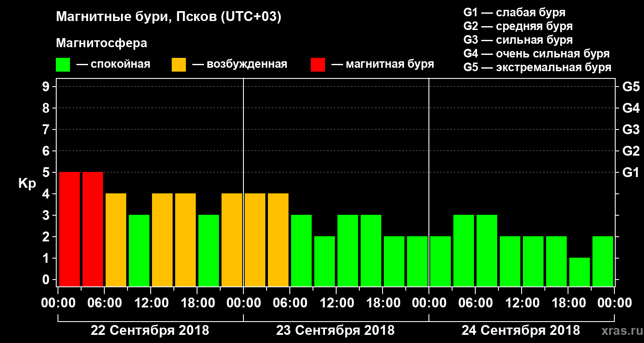Click the orange bar starting 06:00 on 22 September
The image size is (644, 343).
click(116, 240)
